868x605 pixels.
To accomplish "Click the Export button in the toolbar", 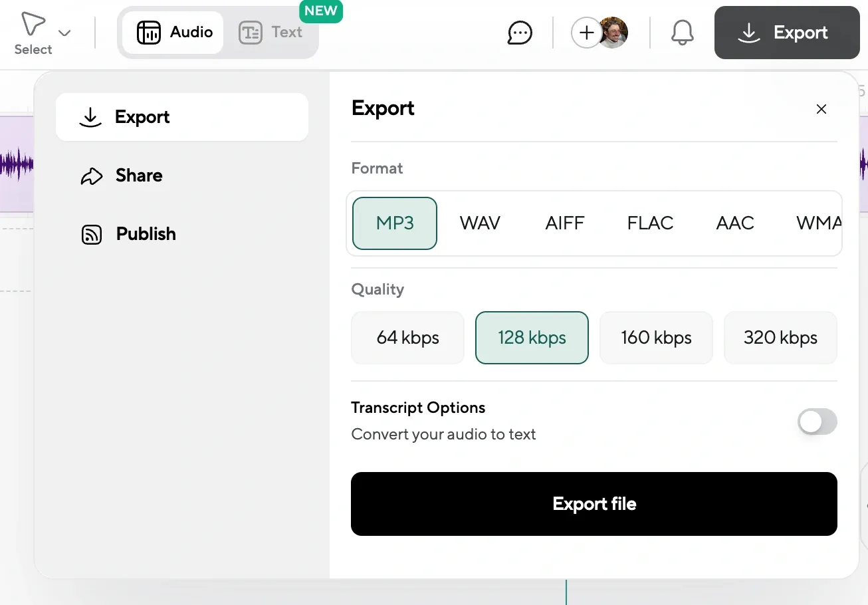I will click(x=786, y=32).
